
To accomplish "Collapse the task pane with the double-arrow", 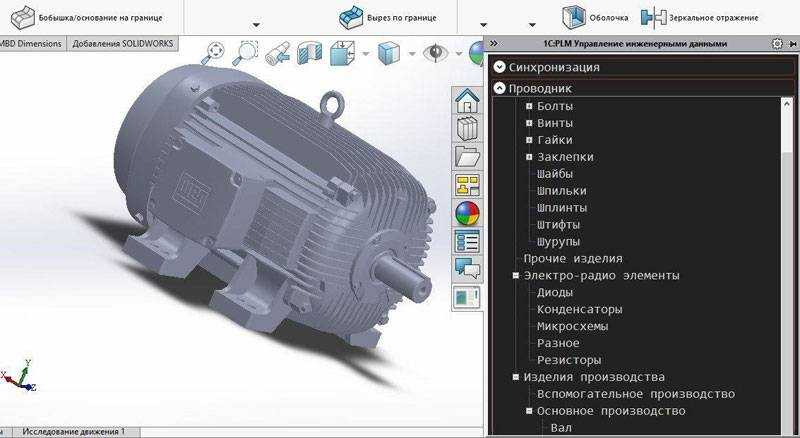I will tap(493, 44).
